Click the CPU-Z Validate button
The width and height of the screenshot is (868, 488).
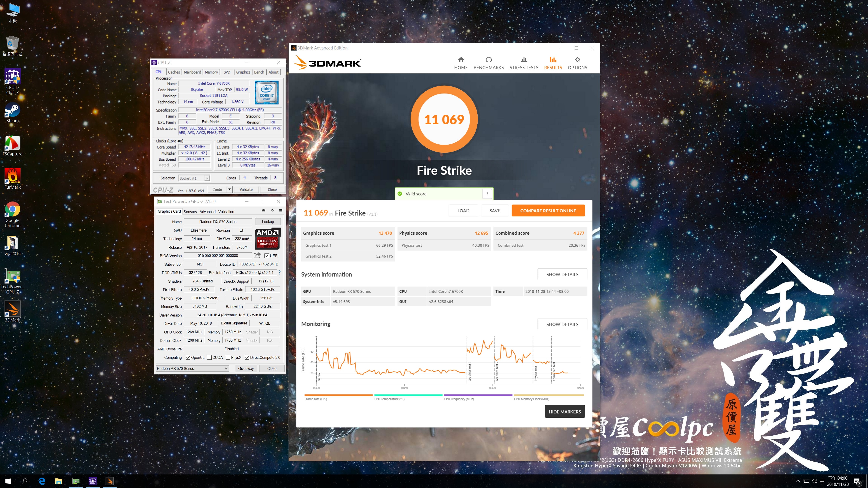246,190
